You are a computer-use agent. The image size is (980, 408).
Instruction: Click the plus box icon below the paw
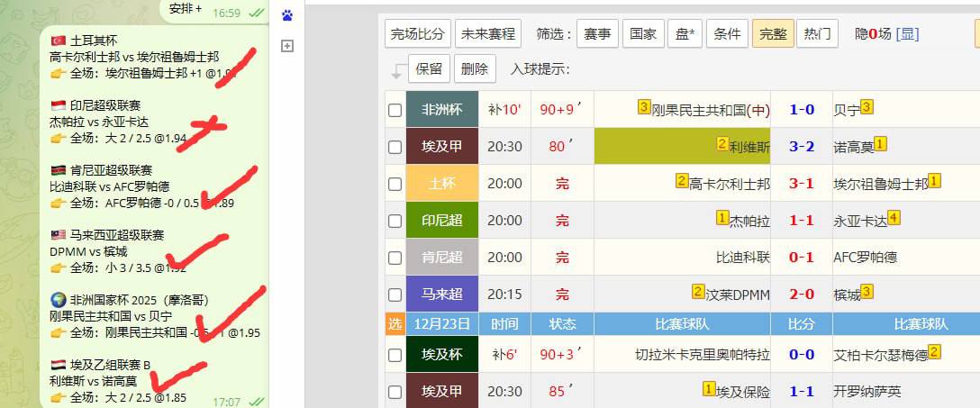tap(287, 46)
